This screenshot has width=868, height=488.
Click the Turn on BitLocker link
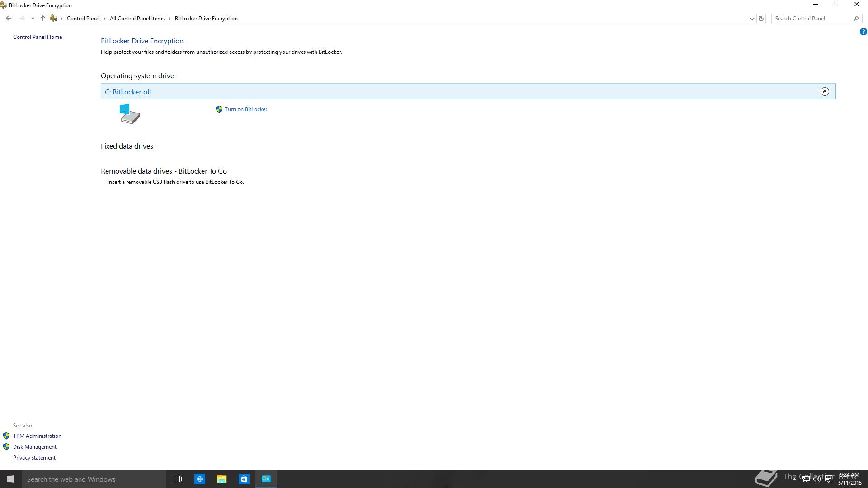point(246,109)
